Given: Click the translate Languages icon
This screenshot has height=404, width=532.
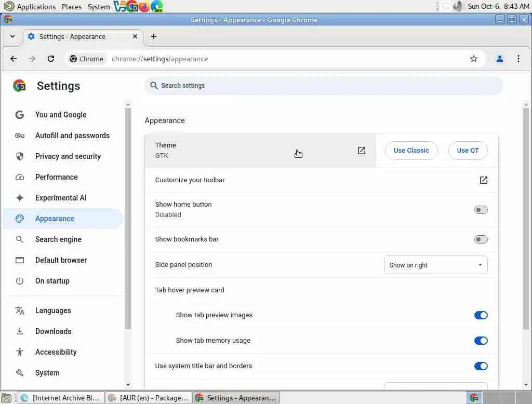Looking at the screenshot, I should pyautogui.click(x=20, y=311).
